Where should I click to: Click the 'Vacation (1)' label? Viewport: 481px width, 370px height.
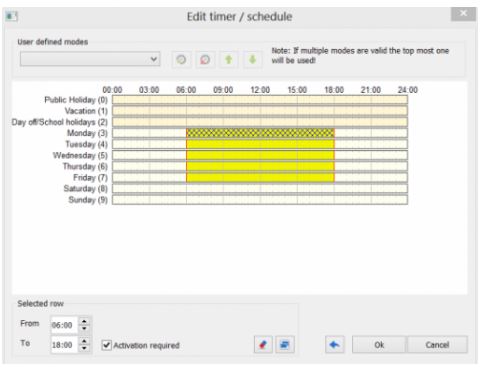pos(86,111)
